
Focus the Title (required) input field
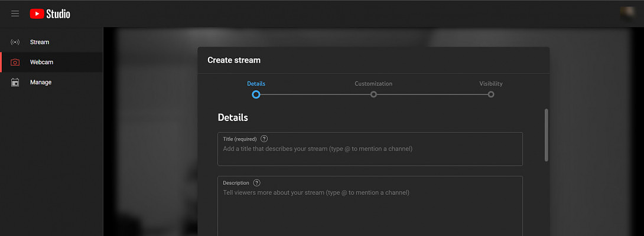[370, 152]
